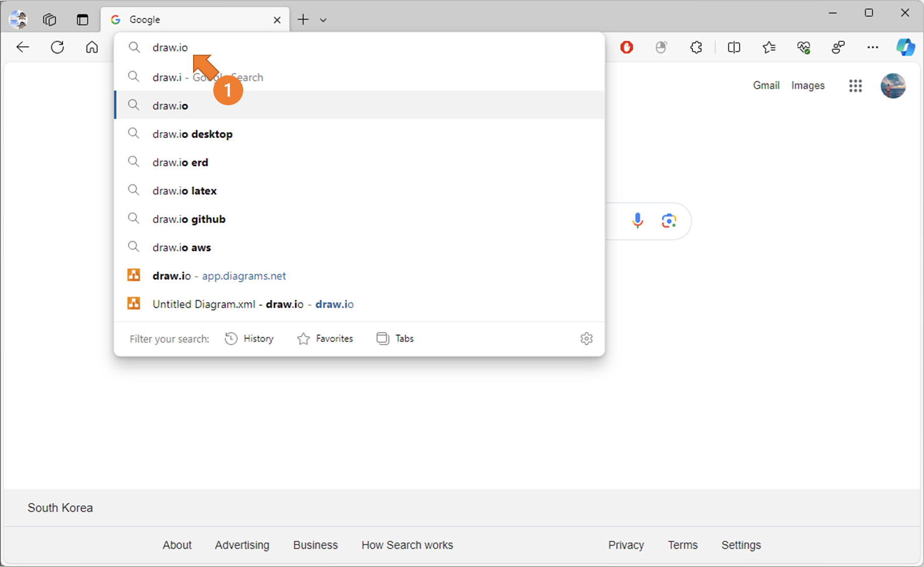Choose the 'draw.io desktop' suggestion
The image size is (924, 567).
pos(359,134)
